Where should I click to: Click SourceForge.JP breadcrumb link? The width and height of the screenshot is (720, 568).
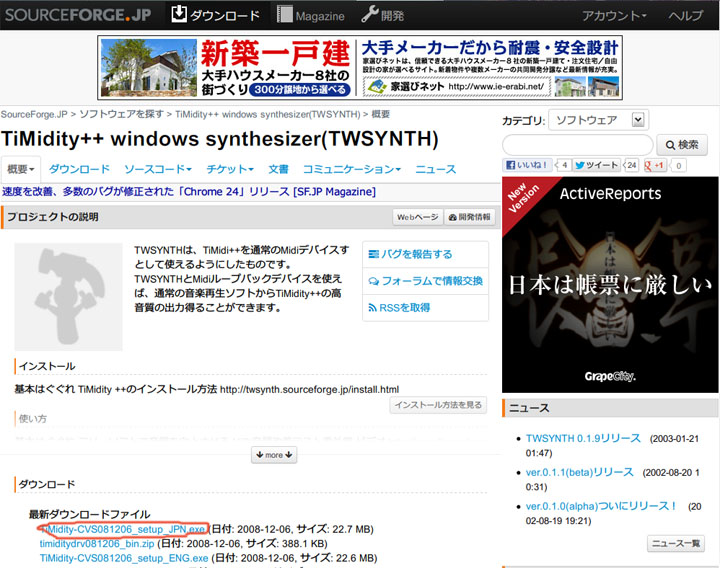34,114
